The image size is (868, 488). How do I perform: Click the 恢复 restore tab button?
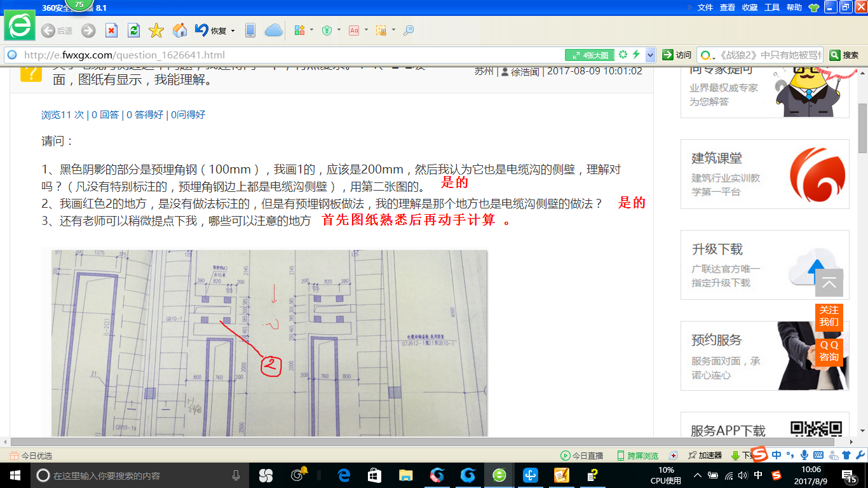[x=212, y=30]
